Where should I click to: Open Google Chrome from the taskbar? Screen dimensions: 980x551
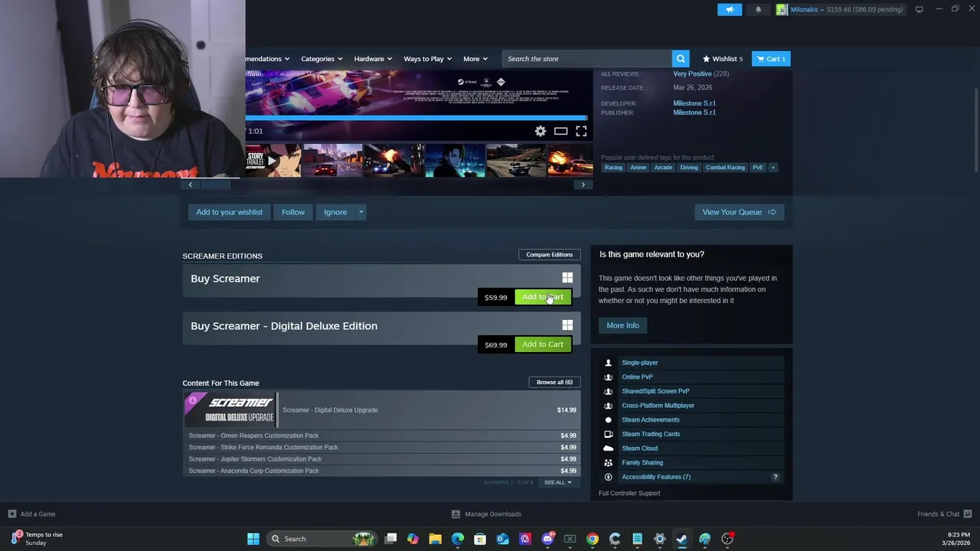pyautogui.click(x=593, y=539)
